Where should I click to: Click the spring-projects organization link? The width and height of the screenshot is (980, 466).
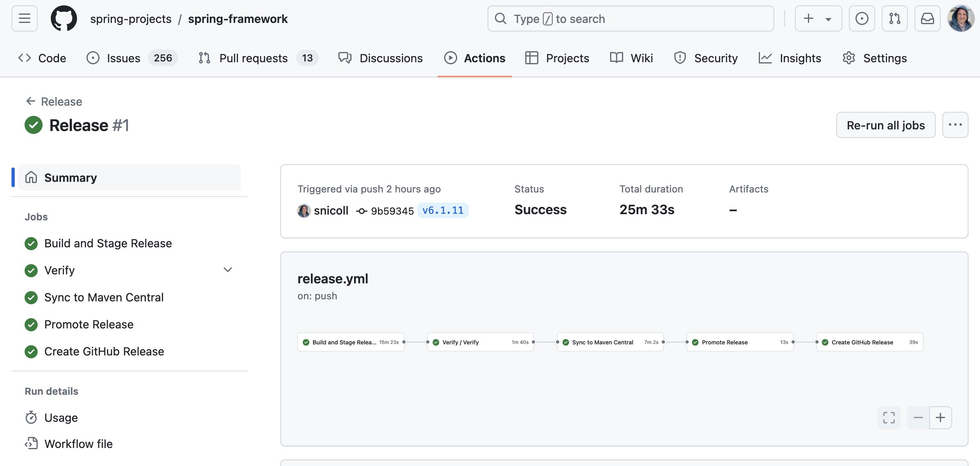pos(131,19)
